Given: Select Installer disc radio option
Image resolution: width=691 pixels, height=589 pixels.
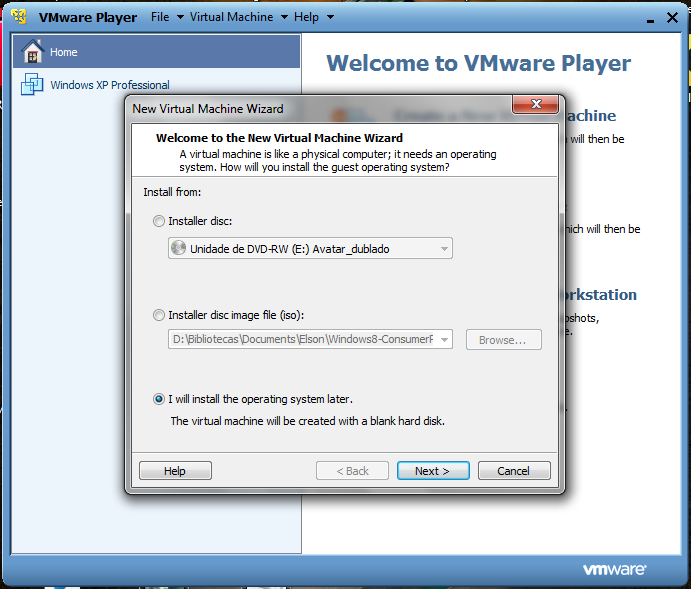Looking at the screenshot, I should (x=159, y=221).
